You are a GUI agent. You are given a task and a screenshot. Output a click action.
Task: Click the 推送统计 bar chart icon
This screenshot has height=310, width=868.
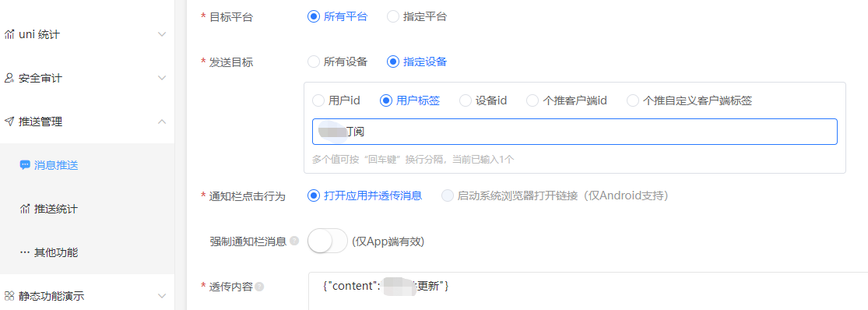(24, 209)
